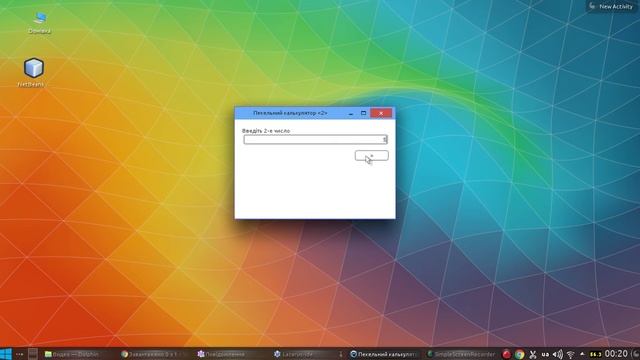Open the Wi-Fi network tray icon
Image resolution: width=640 pixels, height=360 pixels.
pyautogui.click(x=571, y=355)
